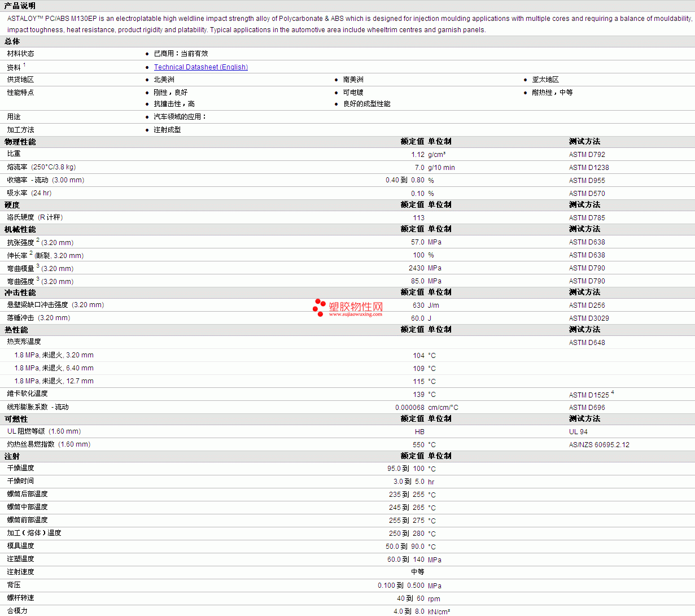
Task: Select the 57.0 tensile strength value
Action: 418,242
